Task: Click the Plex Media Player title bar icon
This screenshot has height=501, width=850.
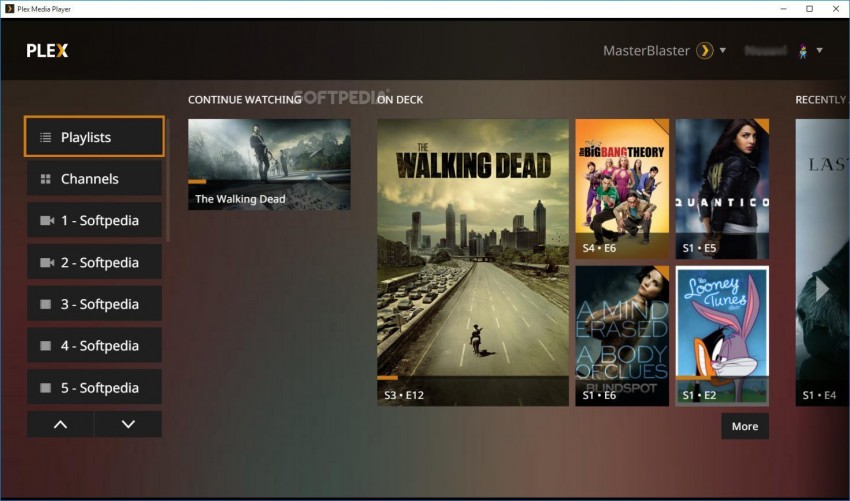Action: pos(9,9)
